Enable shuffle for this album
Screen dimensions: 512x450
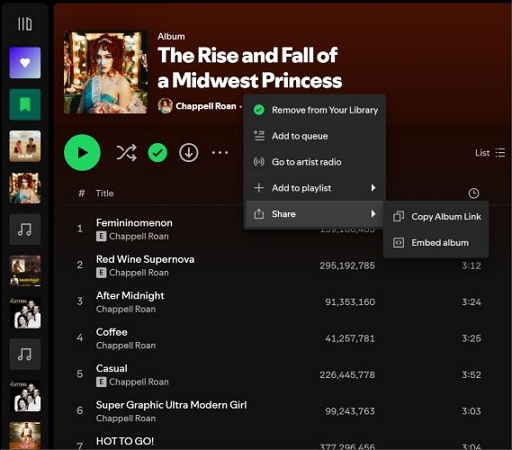pyautogui.click(x=126, y=153)
